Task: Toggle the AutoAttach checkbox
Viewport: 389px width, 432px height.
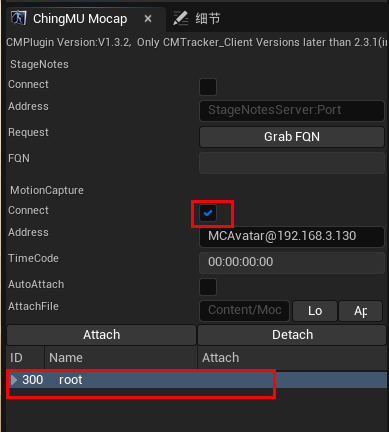Action: pos(208,287)
